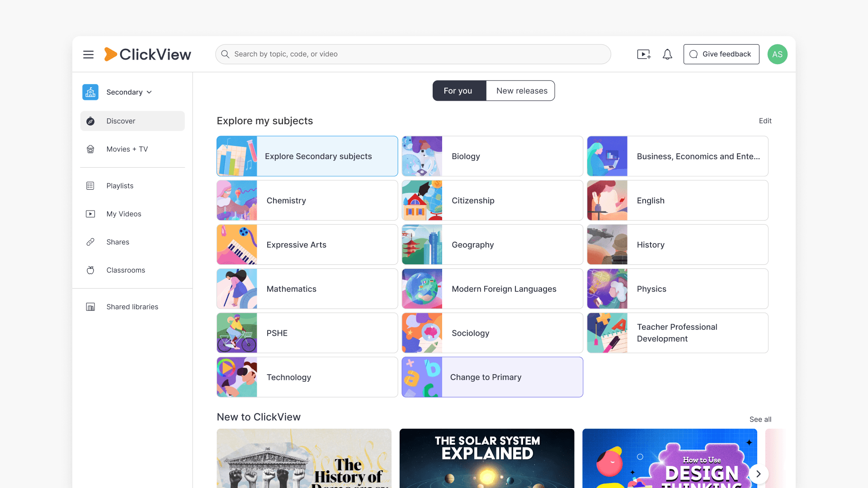Click the Discover compass icon
This screenshot has height=488, width=868.
pyautogui.click(x=90, y=121)
